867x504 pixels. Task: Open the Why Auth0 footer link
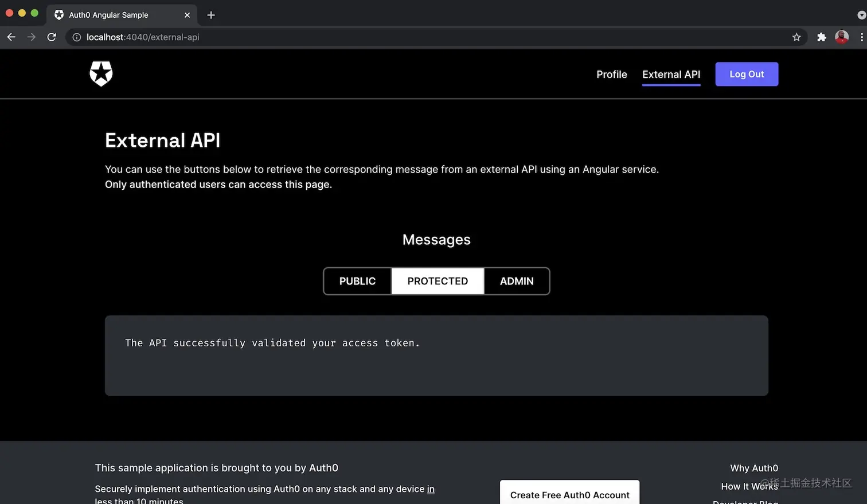[753, 468]
